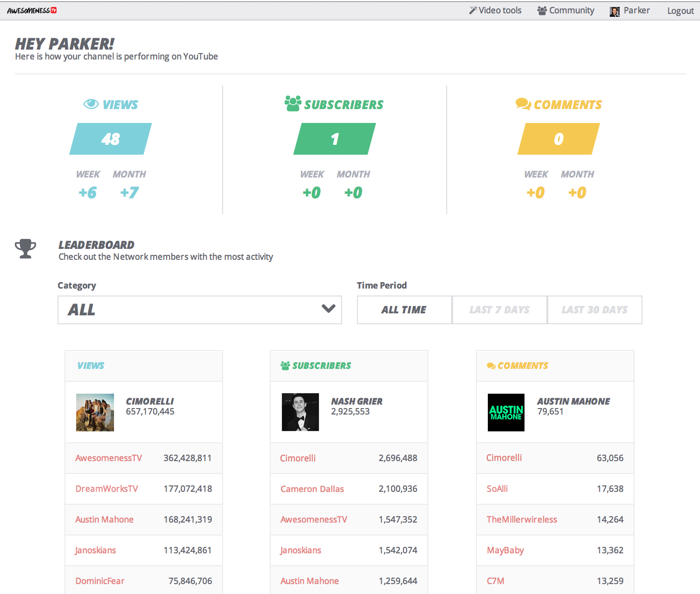700x594 pixels.
Task: Open MayBaby in Comments list
Action: (506, 550)
